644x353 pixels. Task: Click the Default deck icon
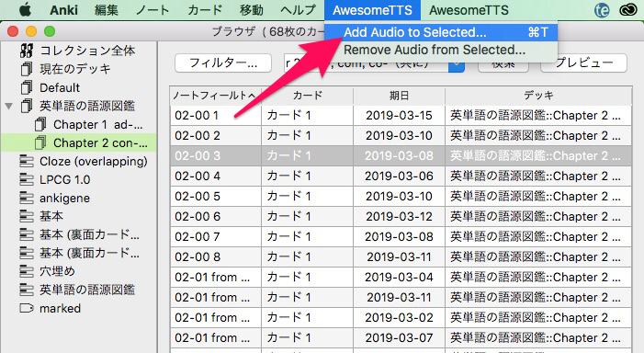pyautogui.click(x=27, y=87)
